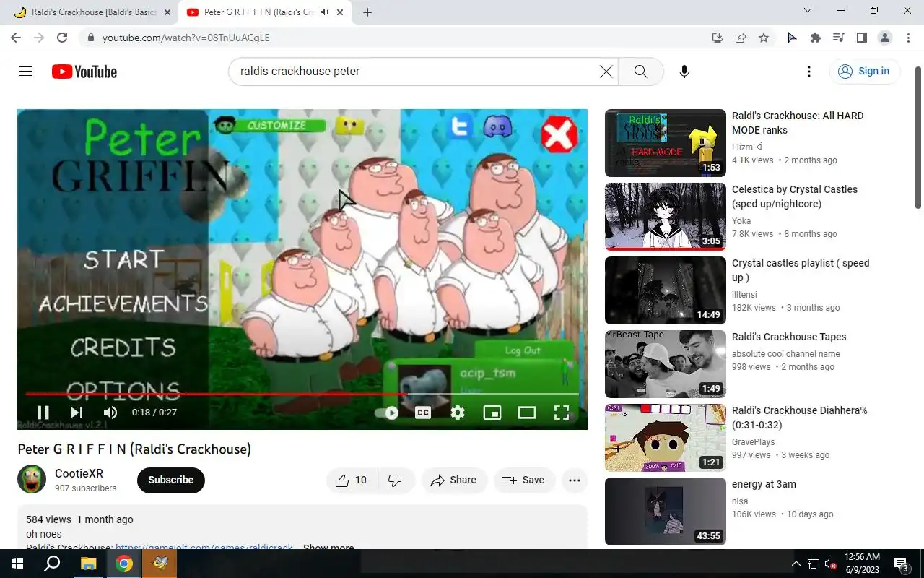Open the player settings gear
The image size is (924, 578).
[x=458, y=413]
